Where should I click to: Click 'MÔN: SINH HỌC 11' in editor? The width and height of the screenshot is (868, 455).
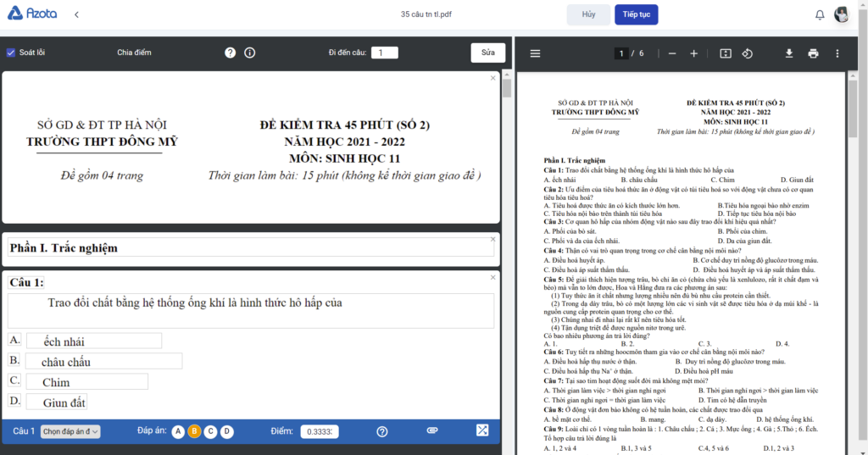pyautogui.click(x=344, y=158)
